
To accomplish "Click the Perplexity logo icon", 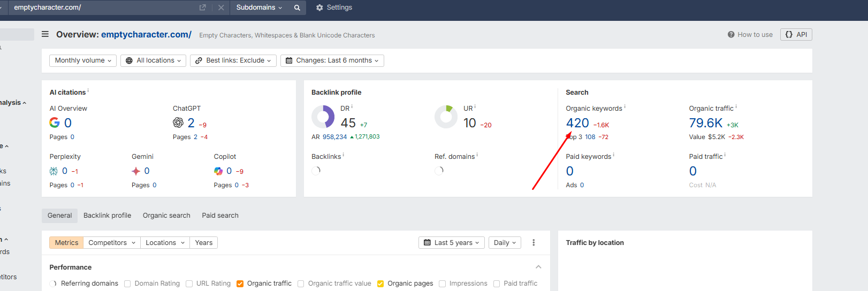I will point(54,171).
